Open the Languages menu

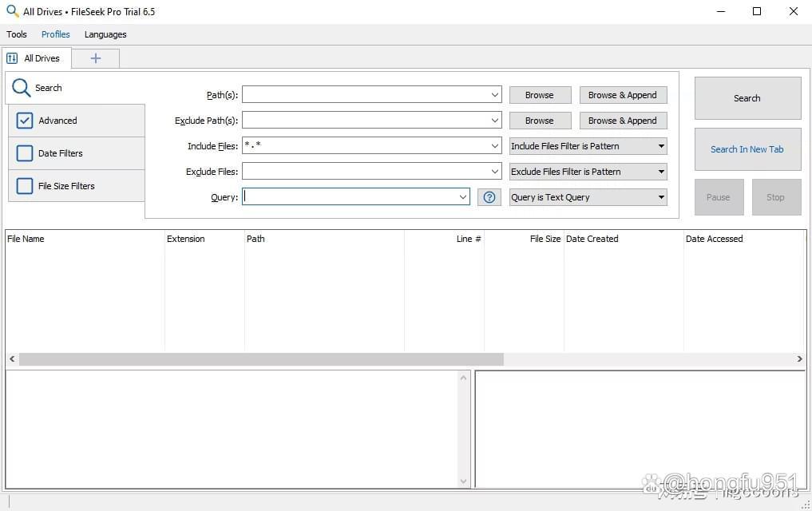tap(105, 34)
